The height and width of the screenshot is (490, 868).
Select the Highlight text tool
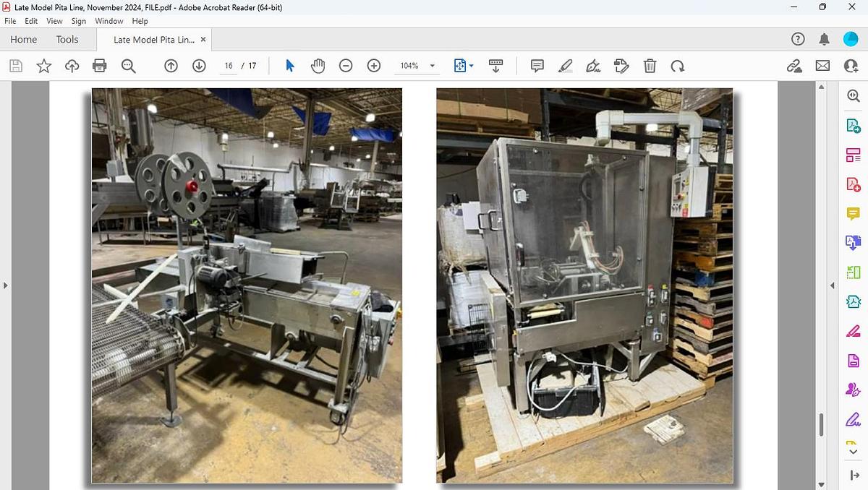click(x=566, y=65)
